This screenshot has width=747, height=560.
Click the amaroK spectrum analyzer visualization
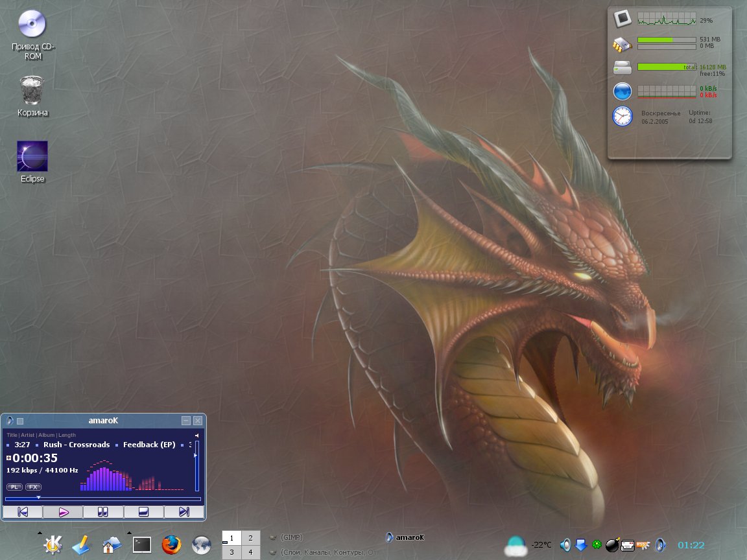click(x=132, y=475)
